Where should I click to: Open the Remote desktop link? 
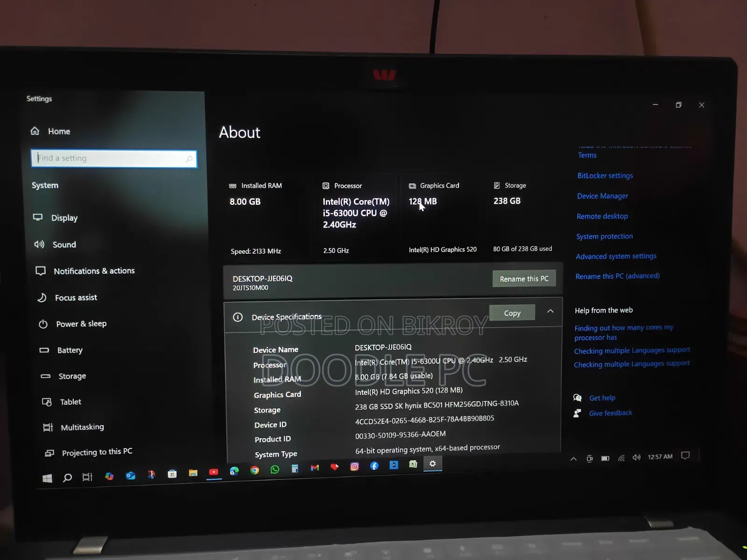tap(602, 216)
